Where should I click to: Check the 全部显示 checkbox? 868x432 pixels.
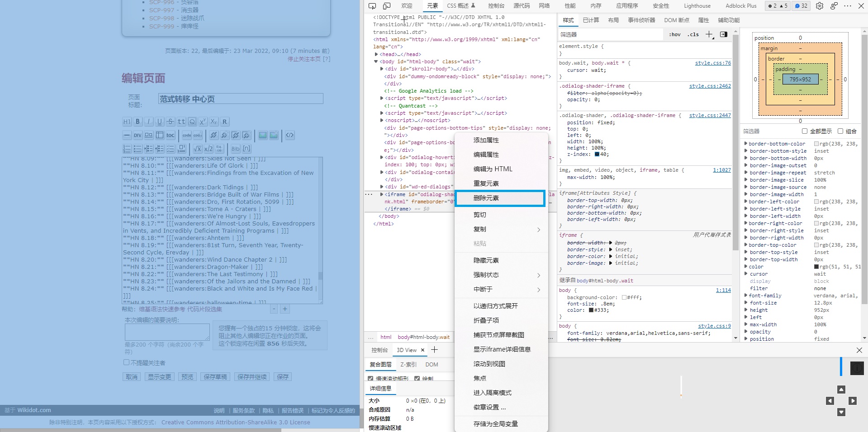pyautogui.click(x=804, y=131)
